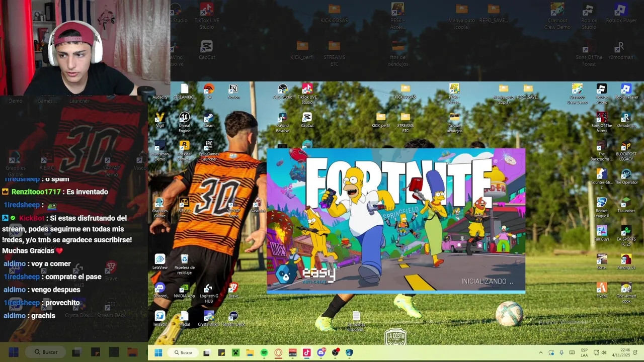Open TeraBox desktop shortcut

(x=160, y=319)
